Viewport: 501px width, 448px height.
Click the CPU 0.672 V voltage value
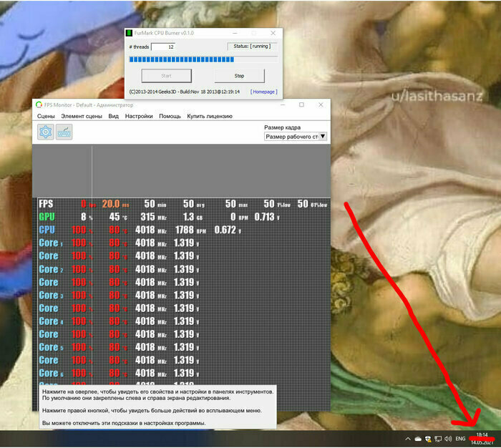tap(228, 230)
